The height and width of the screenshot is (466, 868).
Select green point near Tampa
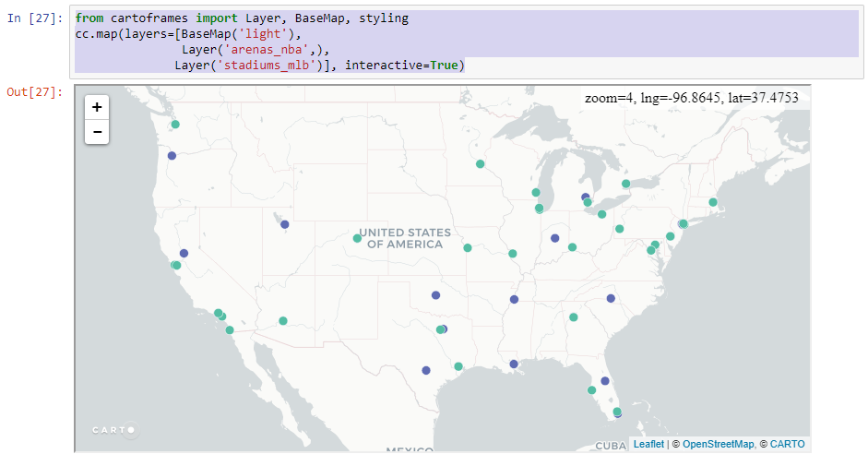tap(592, 390)
